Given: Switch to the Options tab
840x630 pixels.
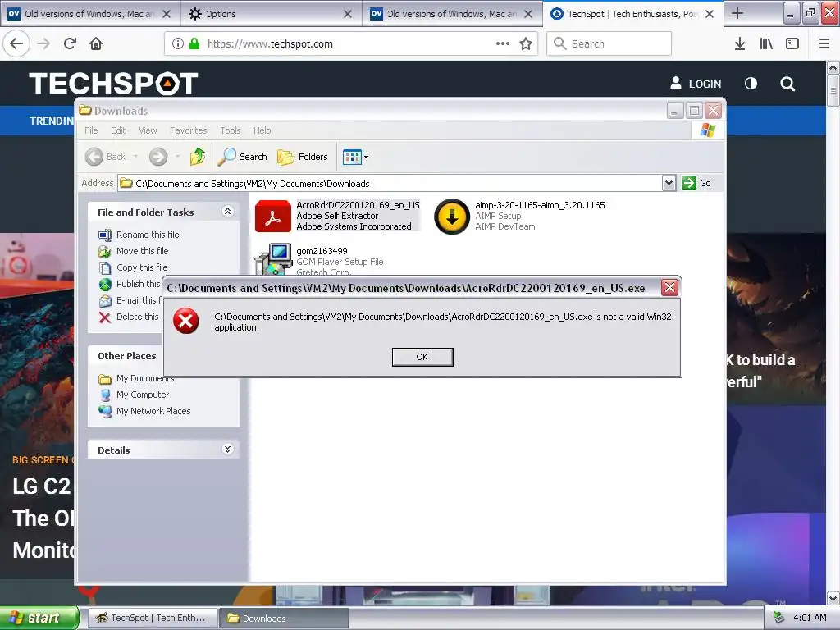Looking at the screenshot, I should [272, 13].
